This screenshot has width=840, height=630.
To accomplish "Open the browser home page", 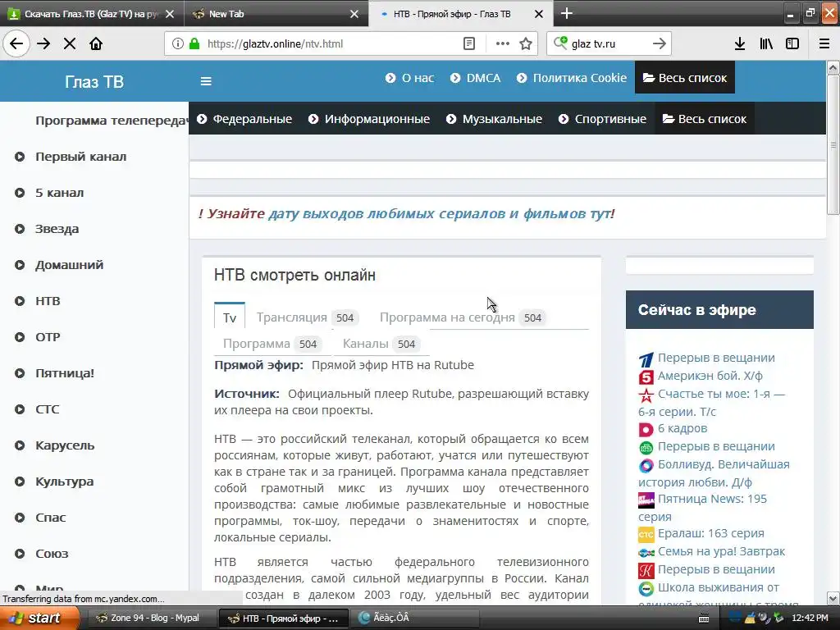I will (x=96, y=43).
